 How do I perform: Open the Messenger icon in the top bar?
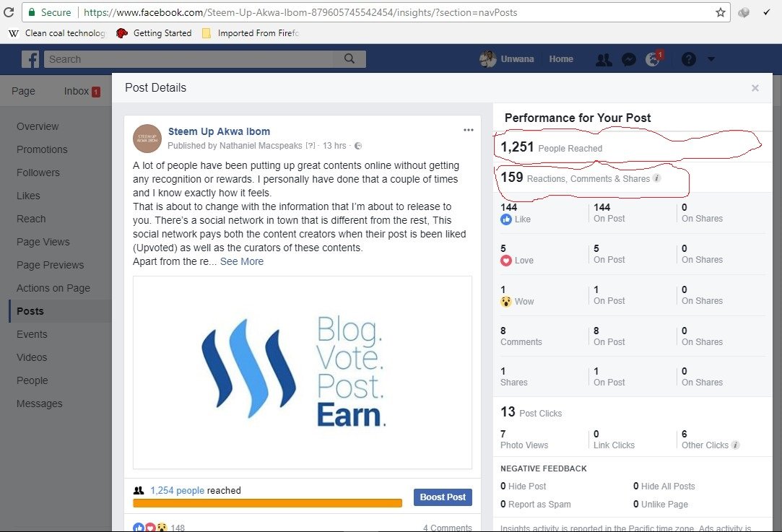click(x=628, y=60)
